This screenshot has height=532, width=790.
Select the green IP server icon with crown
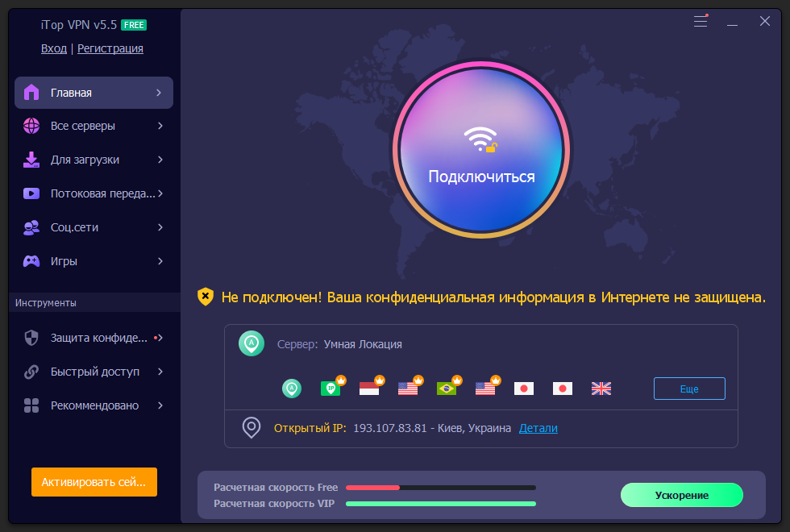[332, 387]
